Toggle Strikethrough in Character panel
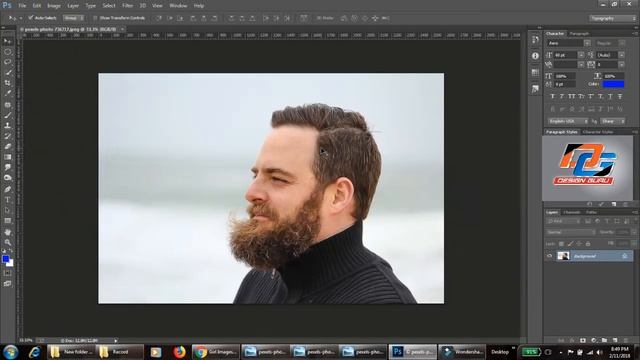The height and width of the screenshot is (360, 640). (x=620, y=96)
